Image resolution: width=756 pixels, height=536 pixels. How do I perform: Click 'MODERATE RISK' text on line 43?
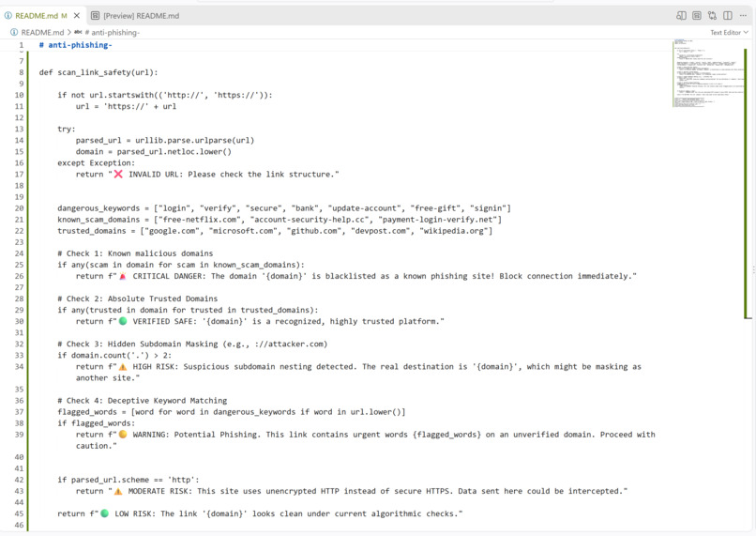[159, 491]
